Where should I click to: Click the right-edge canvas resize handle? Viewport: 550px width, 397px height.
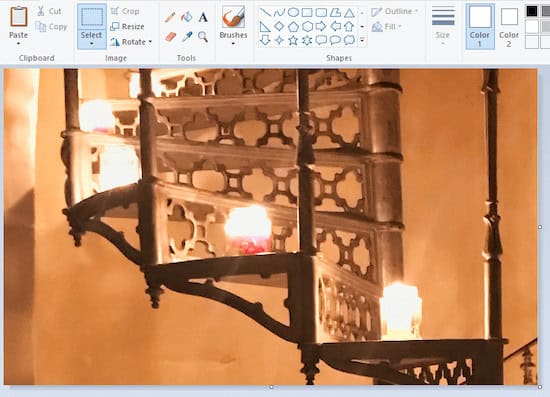click(540, 227)
